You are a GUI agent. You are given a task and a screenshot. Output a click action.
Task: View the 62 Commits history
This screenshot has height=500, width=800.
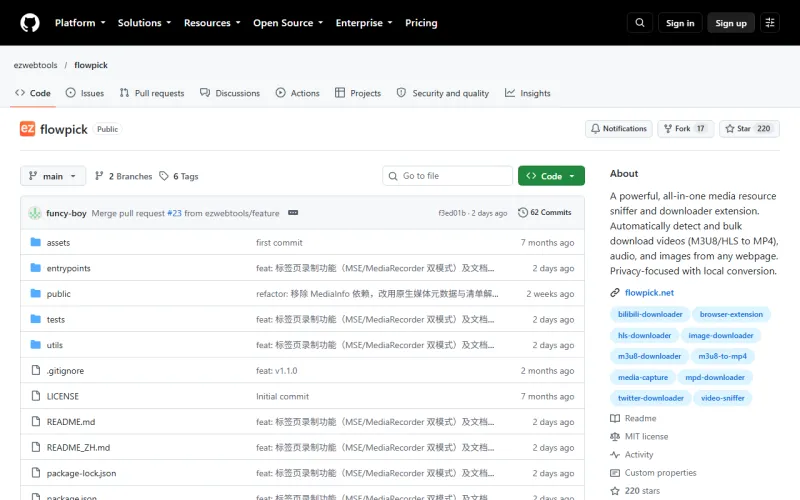point(545,212)
